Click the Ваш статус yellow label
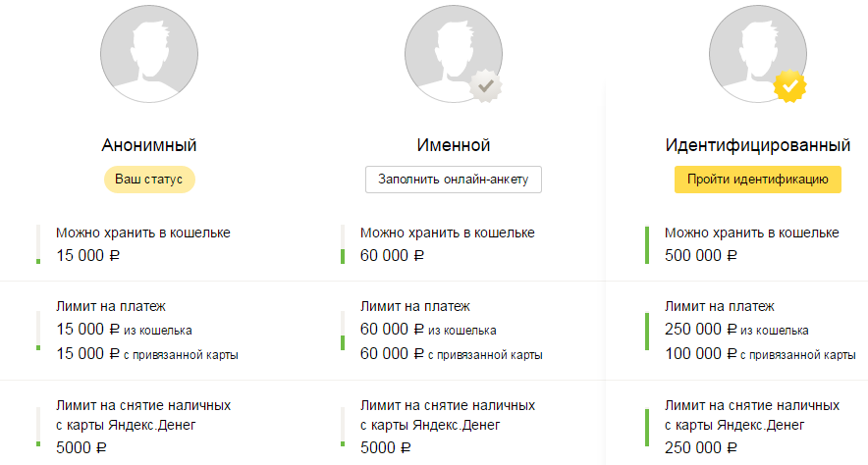868x465 pixels. [x=149, y=181]
